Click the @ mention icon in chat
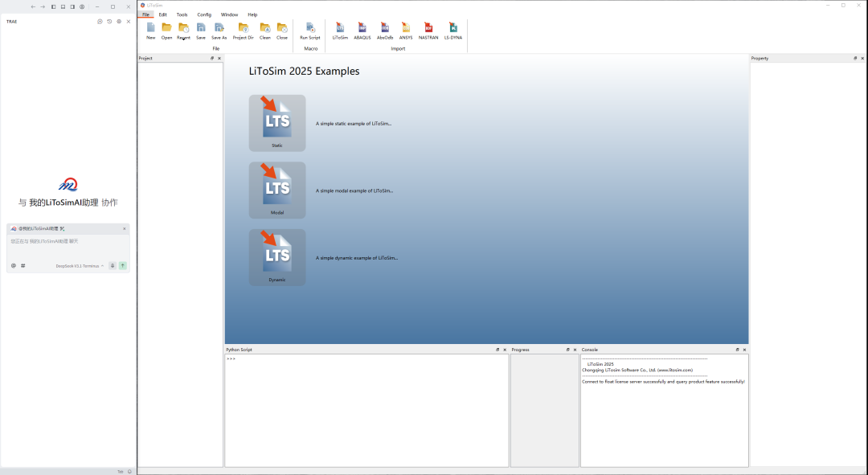The width and height of the screenshot is (868, 475). click(14, 266)
